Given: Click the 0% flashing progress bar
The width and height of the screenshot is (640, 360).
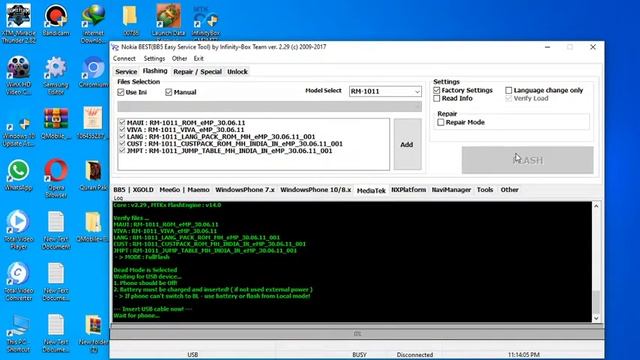Looking at the screenshot, I should pos(357,334).
